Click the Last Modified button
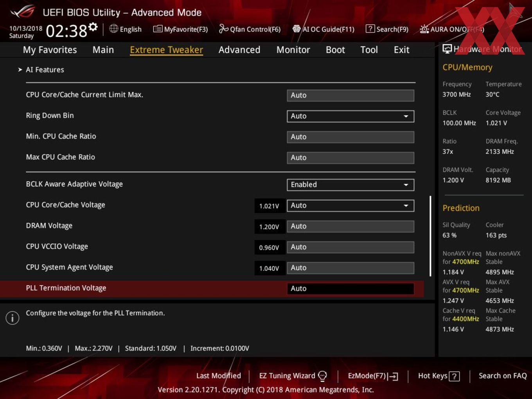 click(x=219, y=376)
